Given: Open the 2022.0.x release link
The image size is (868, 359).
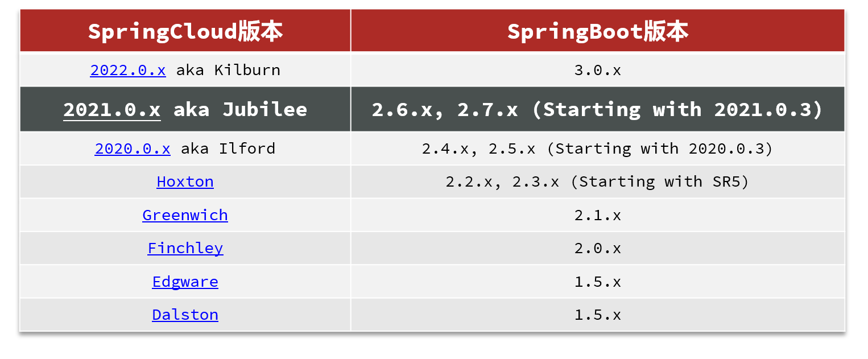Looking at the screenshot, I should tap(127, 70).
